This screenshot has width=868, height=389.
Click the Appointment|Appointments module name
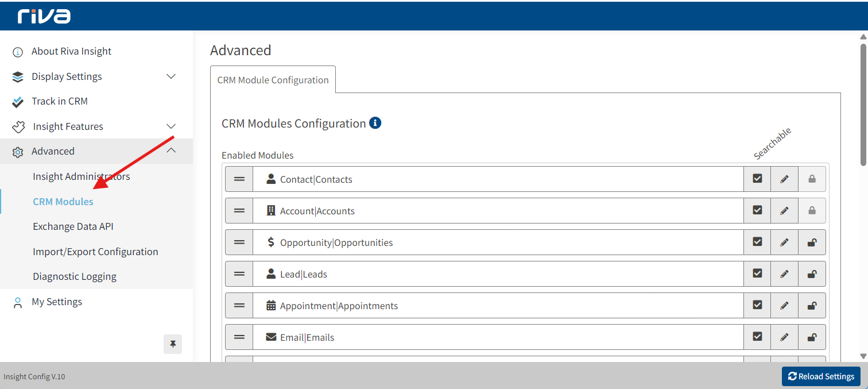point(339,306)
